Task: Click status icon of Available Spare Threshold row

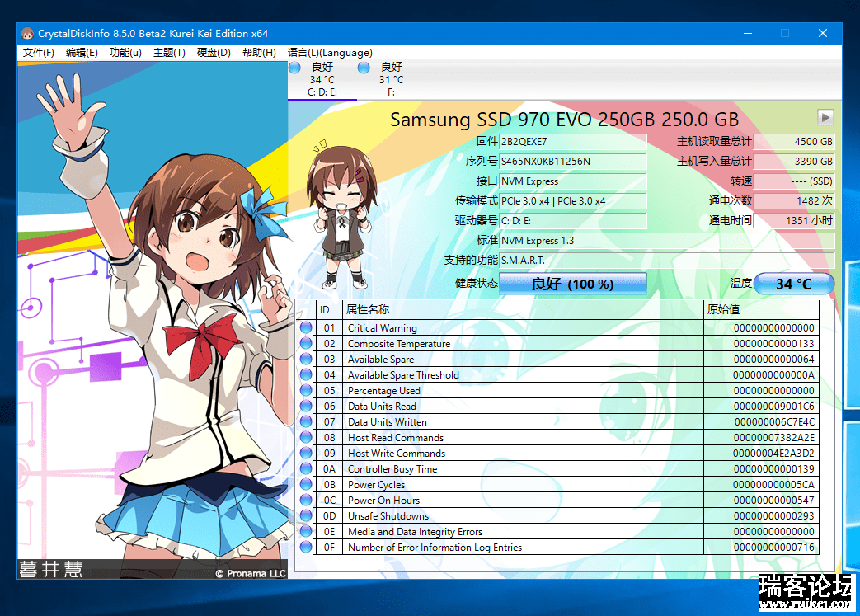Action: [306, 374]
